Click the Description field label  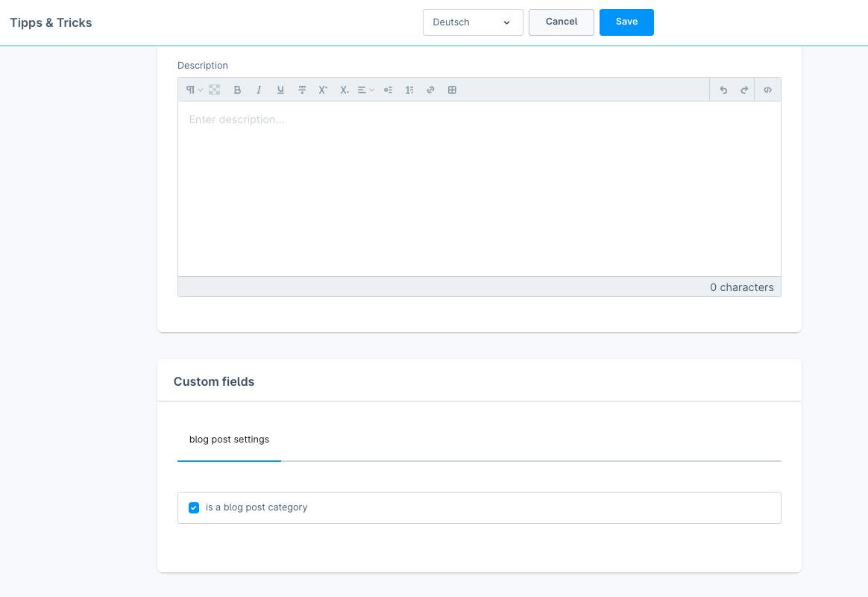click(x=203, y=66)
